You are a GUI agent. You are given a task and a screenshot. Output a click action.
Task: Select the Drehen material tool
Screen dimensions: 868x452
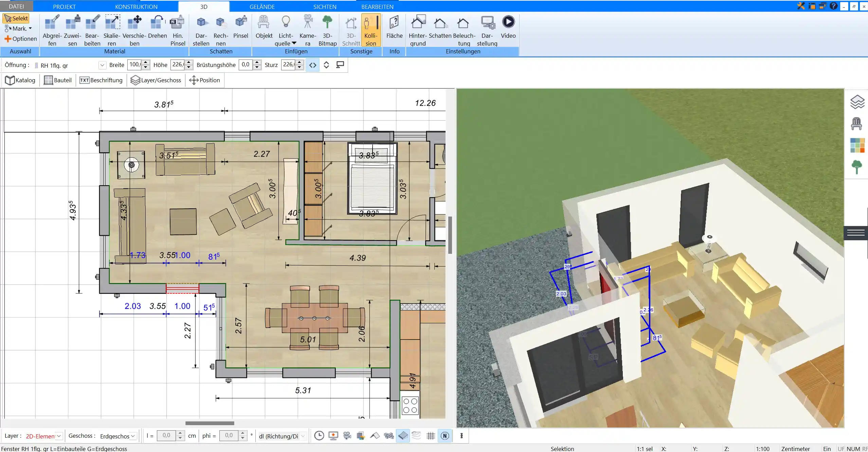click(157, 27)
